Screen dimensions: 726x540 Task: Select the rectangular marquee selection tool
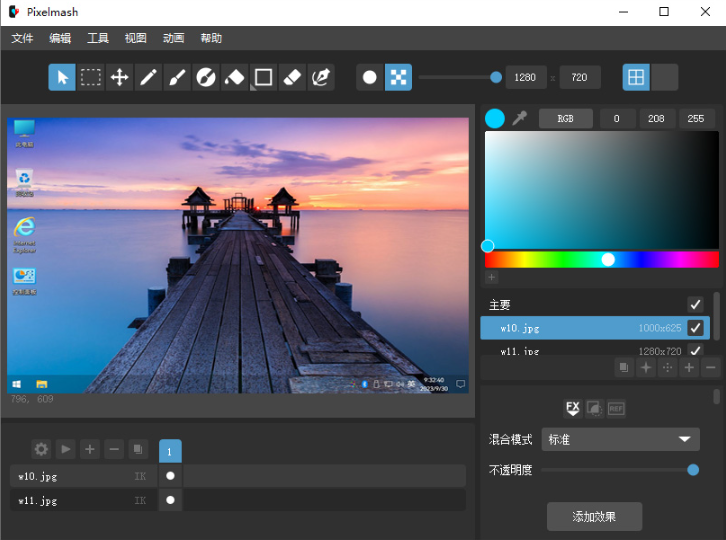pos(91,77)
